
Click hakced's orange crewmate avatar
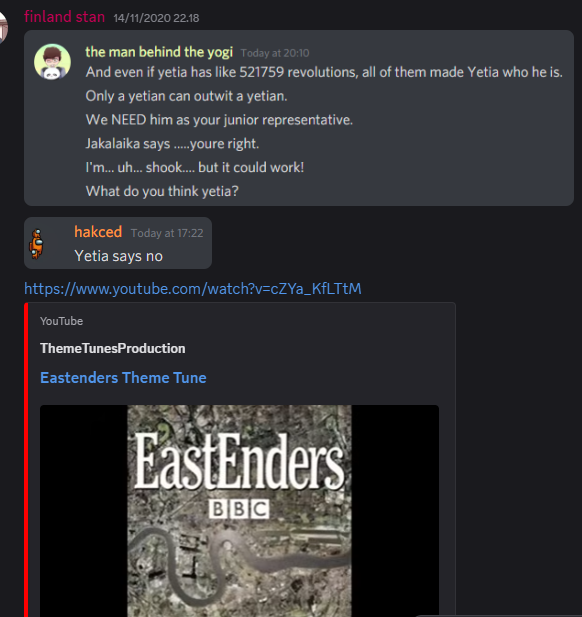37,244
